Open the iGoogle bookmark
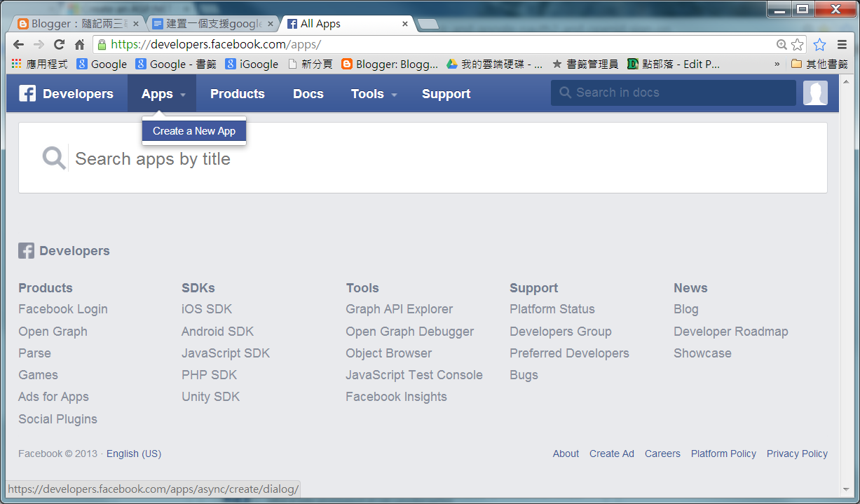This screenshot has height=504, width=860. coord(252,64)
